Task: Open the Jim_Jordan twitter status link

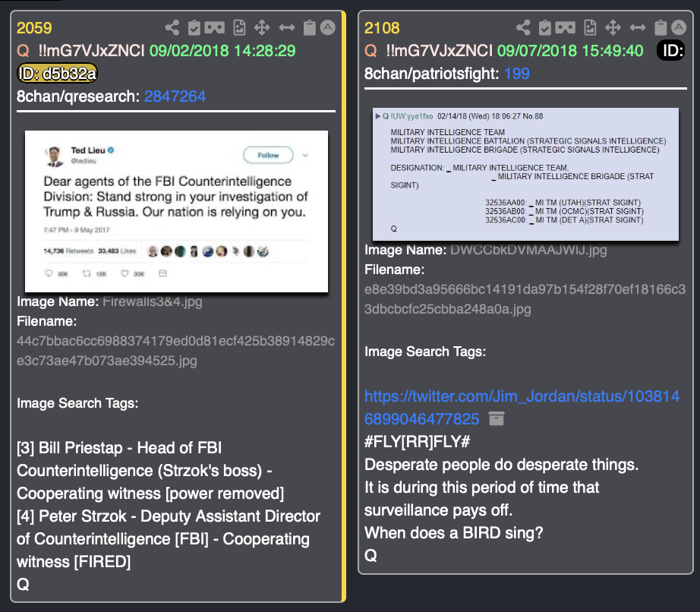Action: (x=522, y=408)
